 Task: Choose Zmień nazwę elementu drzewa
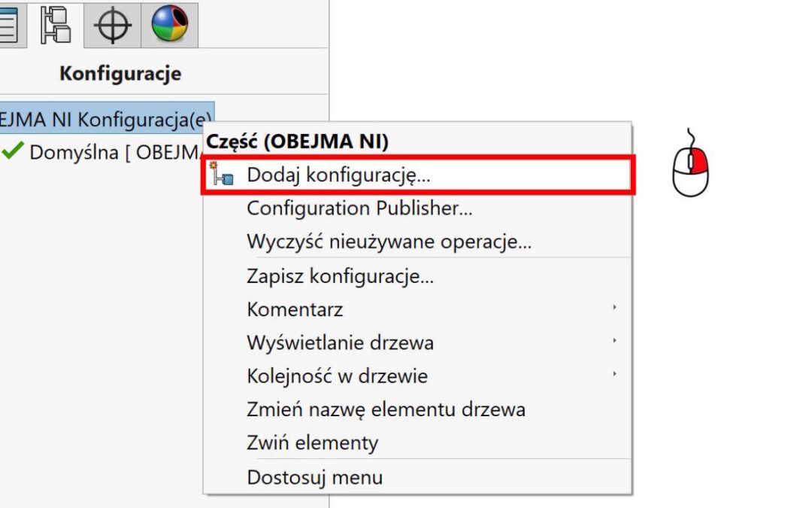pos(386,409)
